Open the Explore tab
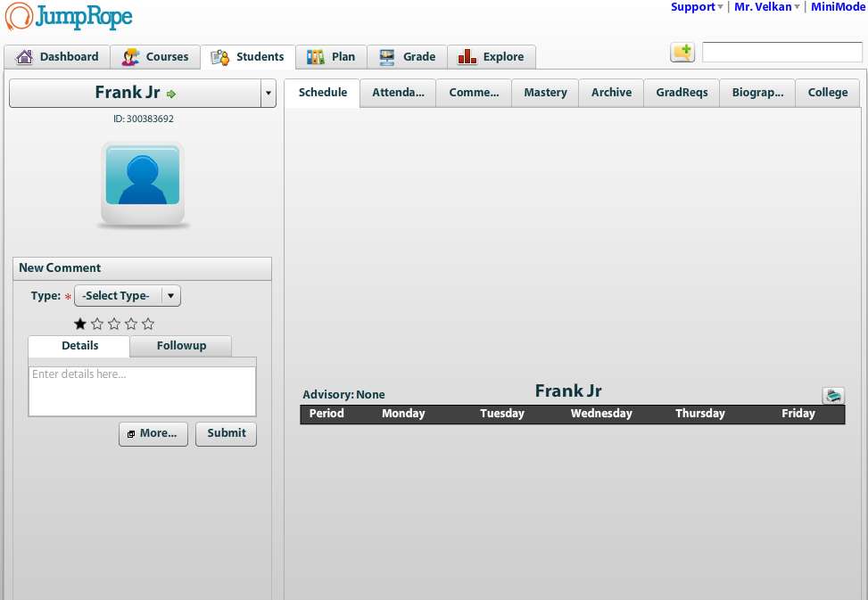This screenshot has height=600, width=868. 492,56
